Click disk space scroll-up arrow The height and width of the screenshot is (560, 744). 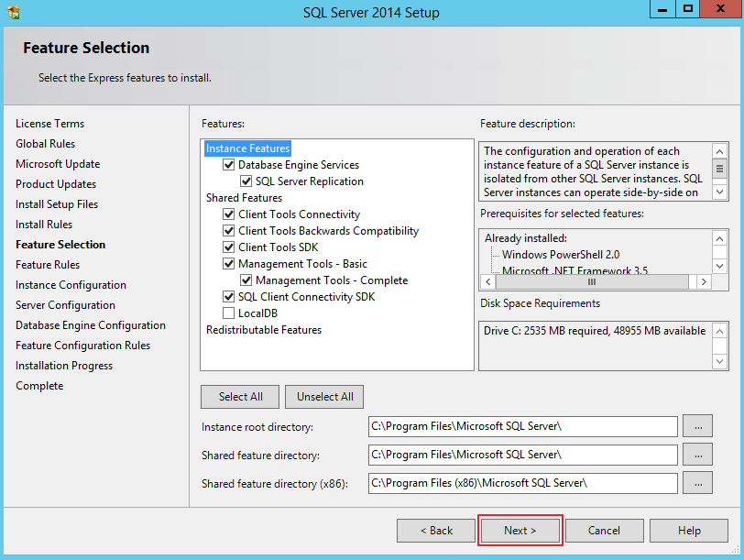point(720,331)
